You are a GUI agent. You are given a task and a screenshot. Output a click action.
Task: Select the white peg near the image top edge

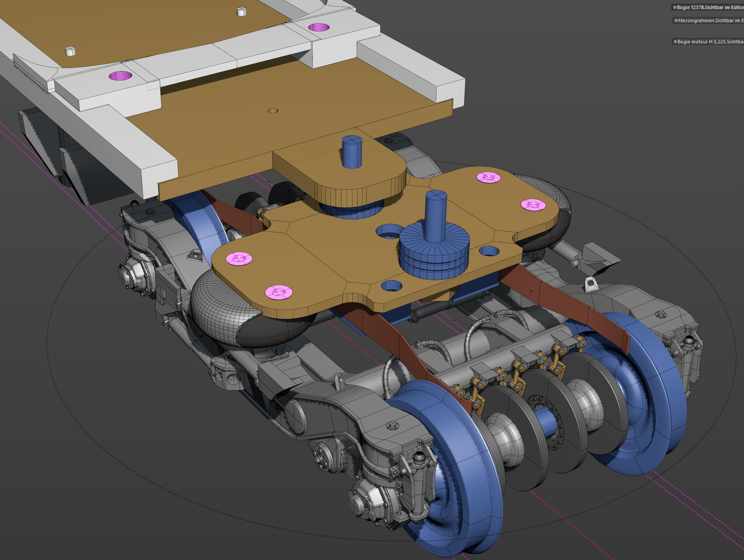(x=242, y=11)
